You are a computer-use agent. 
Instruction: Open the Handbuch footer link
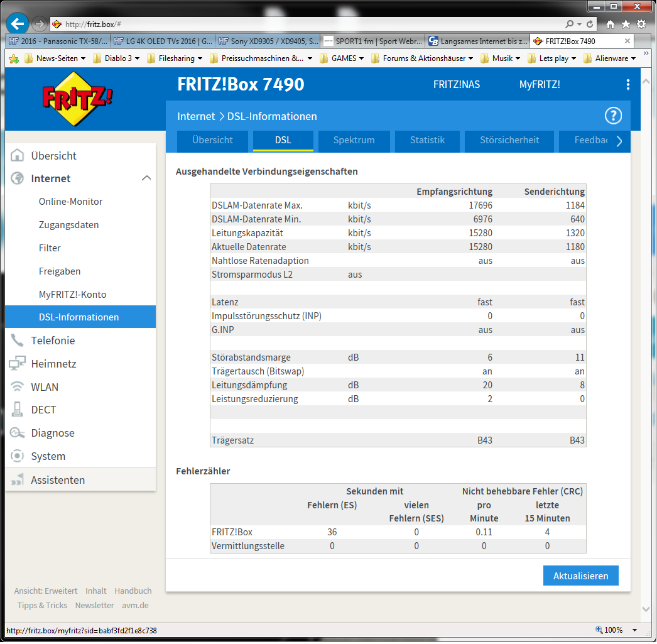click(133, 591)
